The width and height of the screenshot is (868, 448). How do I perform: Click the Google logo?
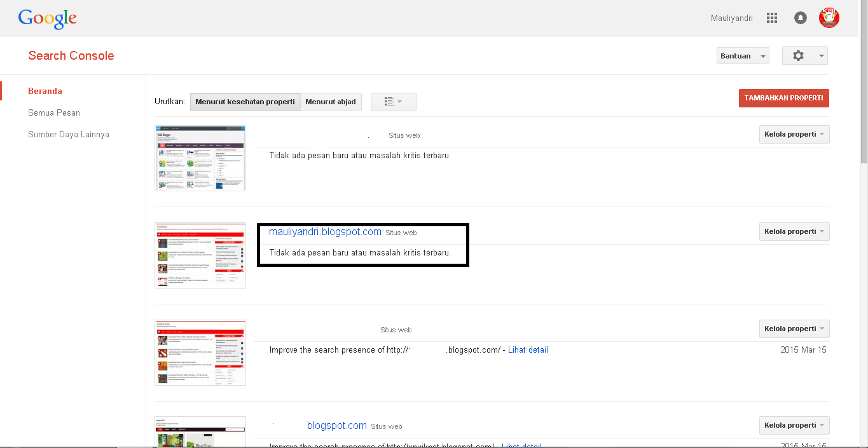pos(48,18)
